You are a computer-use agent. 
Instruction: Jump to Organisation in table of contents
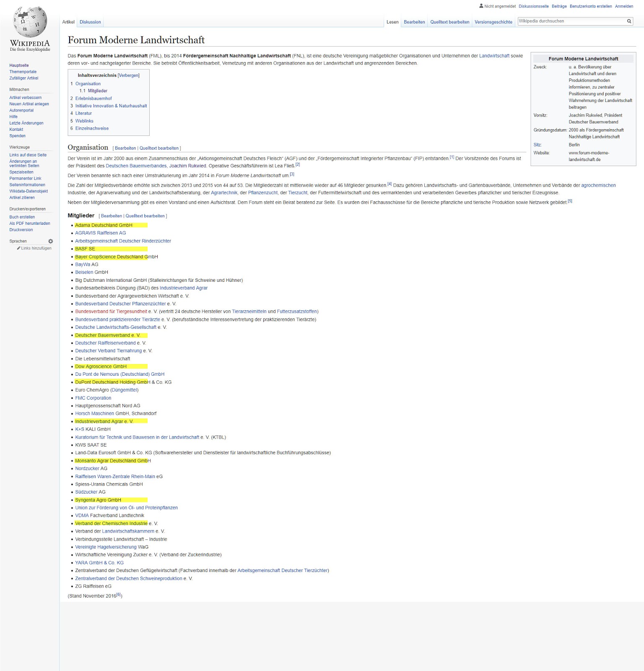click(88, 84)
